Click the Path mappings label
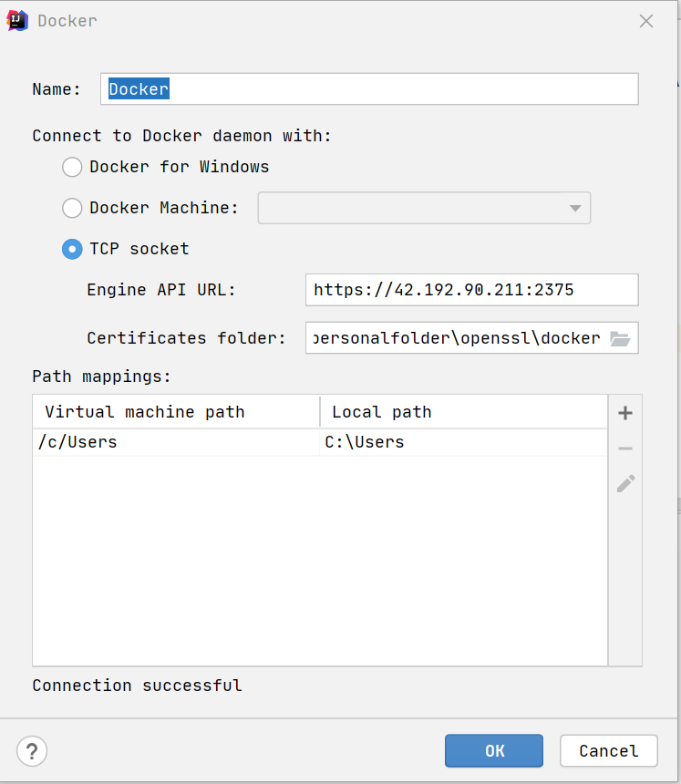This screenshot has height=784, width=681. pyautogui.click(x=101, y=377)
